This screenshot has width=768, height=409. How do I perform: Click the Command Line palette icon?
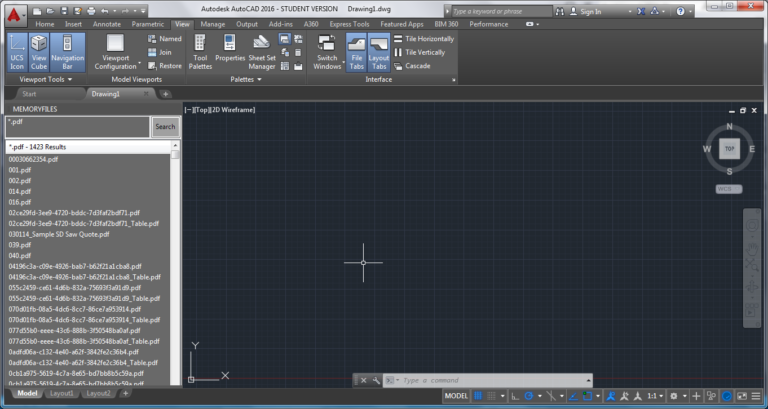[x=285, y=39]
